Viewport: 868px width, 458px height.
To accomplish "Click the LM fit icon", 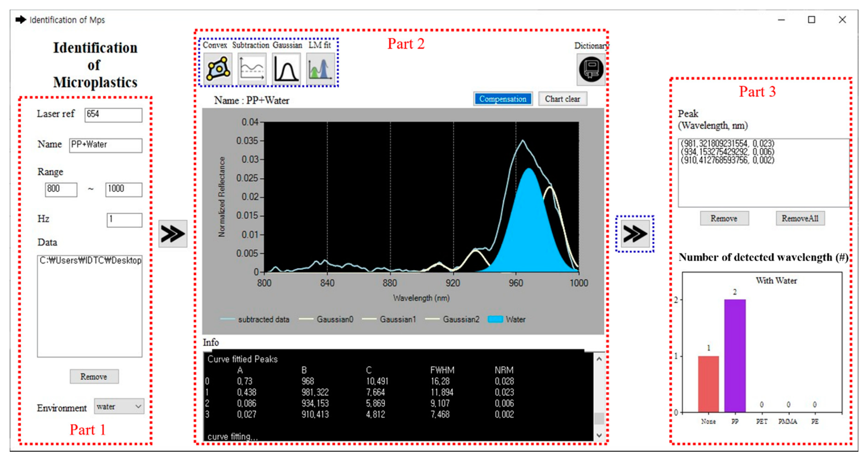I will pyautogui.click(x=320, y=69).
